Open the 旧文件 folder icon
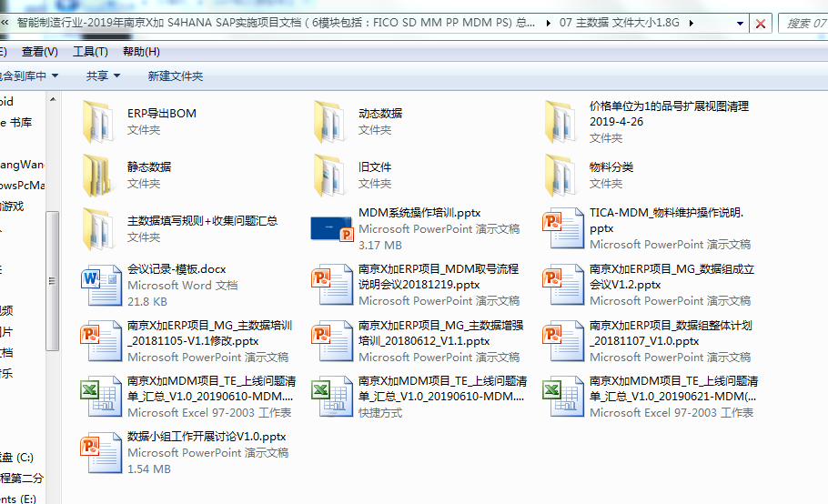 pyautogui.click(x=327, y=175)
